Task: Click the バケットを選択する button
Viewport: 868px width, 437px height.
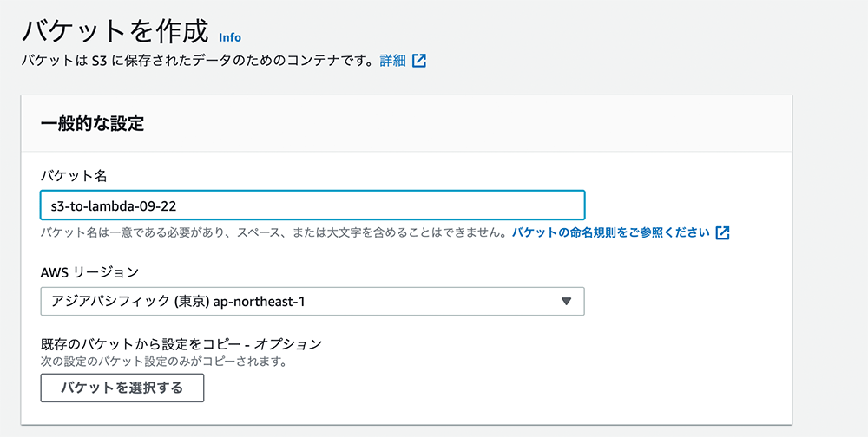Action: coord(122,388)
